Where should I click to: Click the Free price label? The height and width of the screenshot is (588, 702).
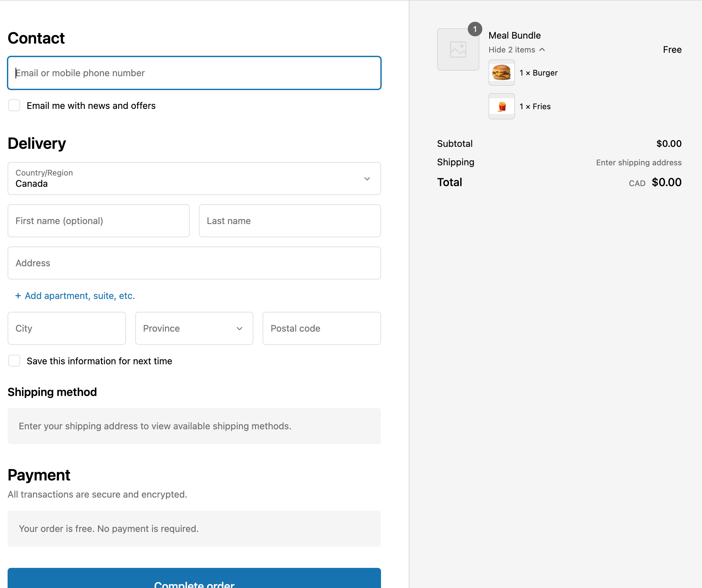[672, 50]
